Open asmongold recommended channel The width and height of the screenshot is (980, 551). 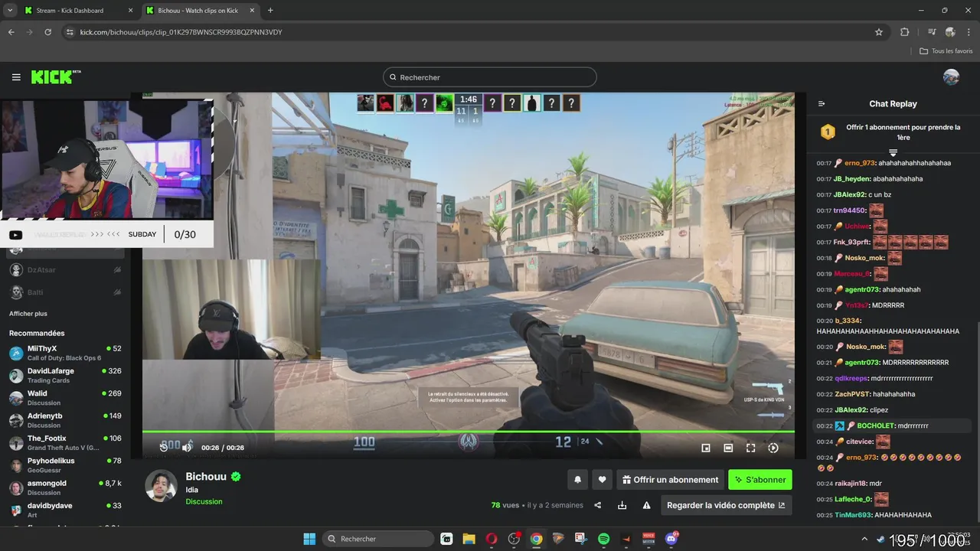tap(65, 487)
